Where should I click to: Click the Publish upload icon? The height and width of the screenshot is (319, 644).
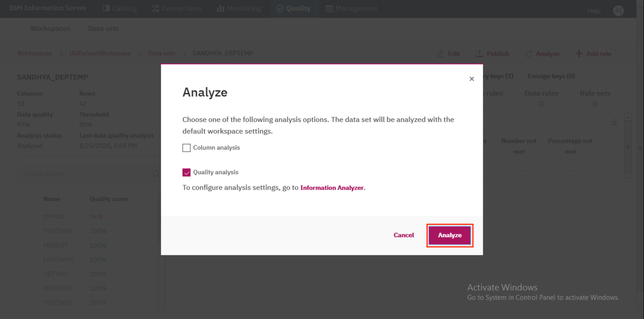pyautogui.click(x=479, y=54)
